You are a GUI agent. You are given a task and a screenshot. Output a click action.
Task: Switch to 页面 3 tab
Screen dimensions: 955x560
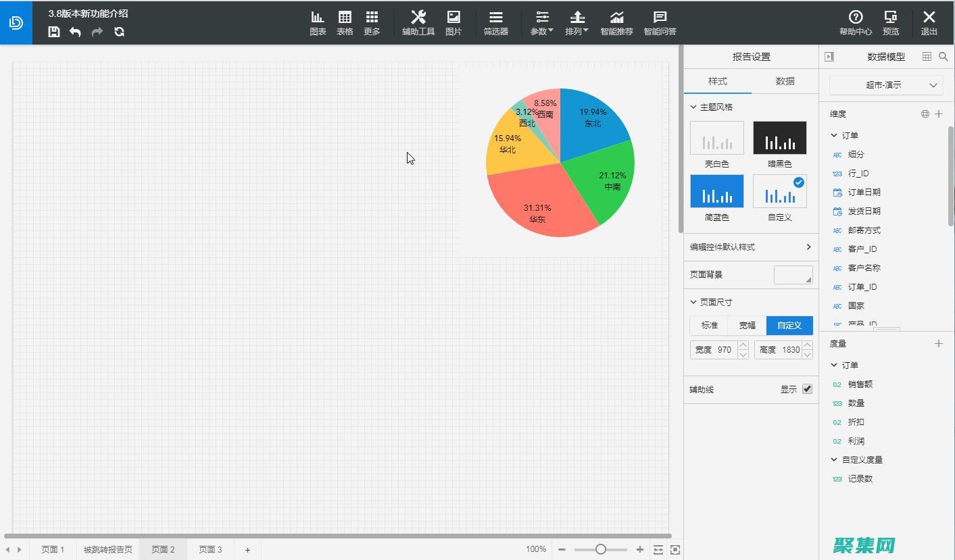(210, 549)
